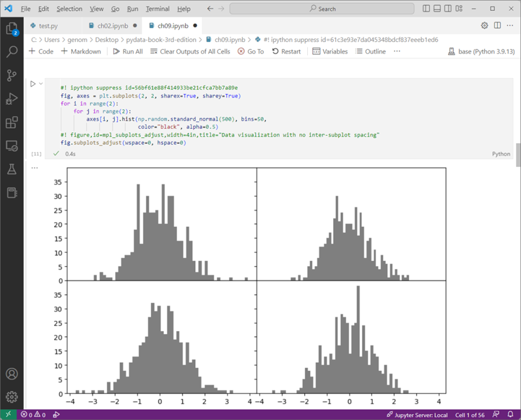
Task: Click Run All cells
Action: coord(128,52)
